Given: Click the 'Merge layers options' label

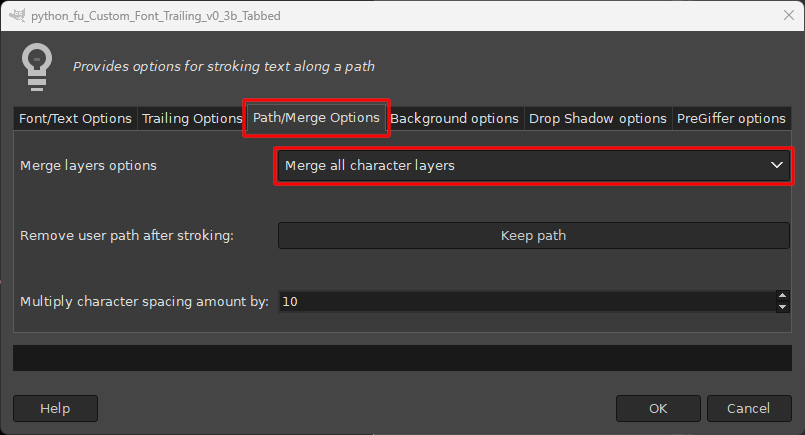Looking at the screenshot, I should [88, 165].
